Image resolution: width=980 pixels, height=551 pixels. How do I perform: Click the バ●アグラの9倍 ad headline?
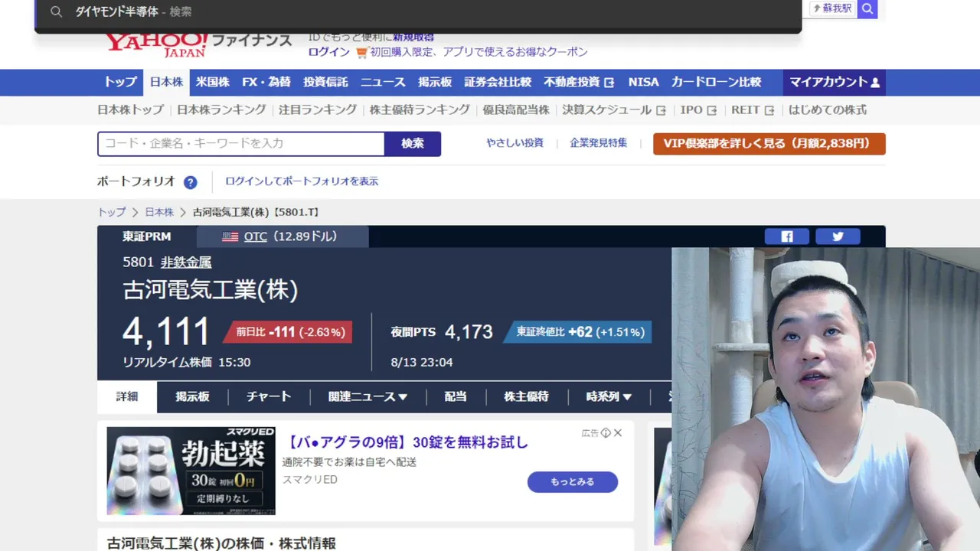coord(406,442)
